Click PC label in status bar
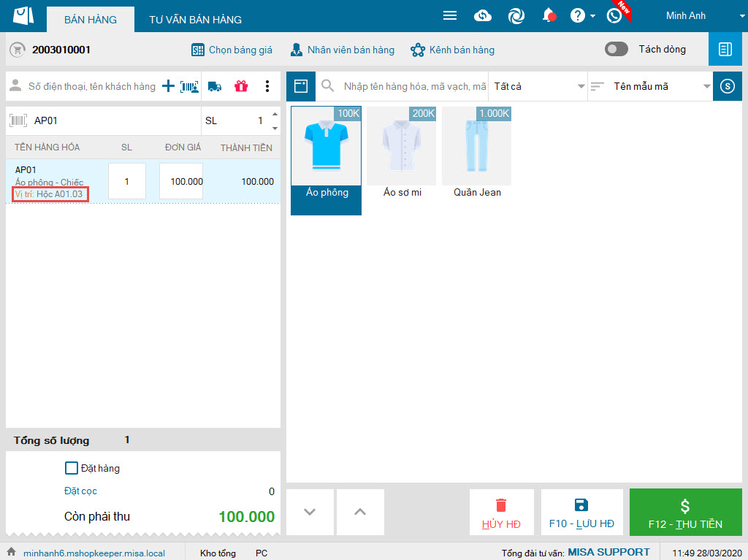Image resolution: width=748 pixels, height=560 pixels. [x=262, y=553]
